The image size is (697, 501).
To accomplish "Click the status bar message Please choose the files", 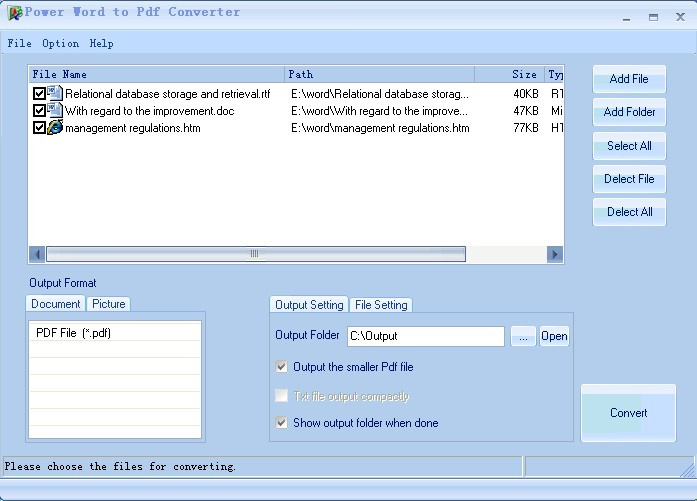I will pos(120,466).
